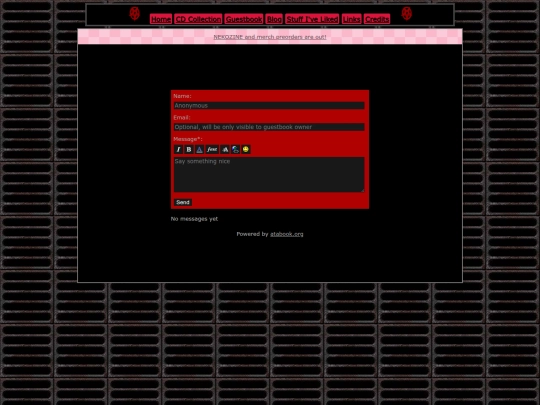Visit the Blog page
The image size is (540, 405).
click(x=274, y=19)
